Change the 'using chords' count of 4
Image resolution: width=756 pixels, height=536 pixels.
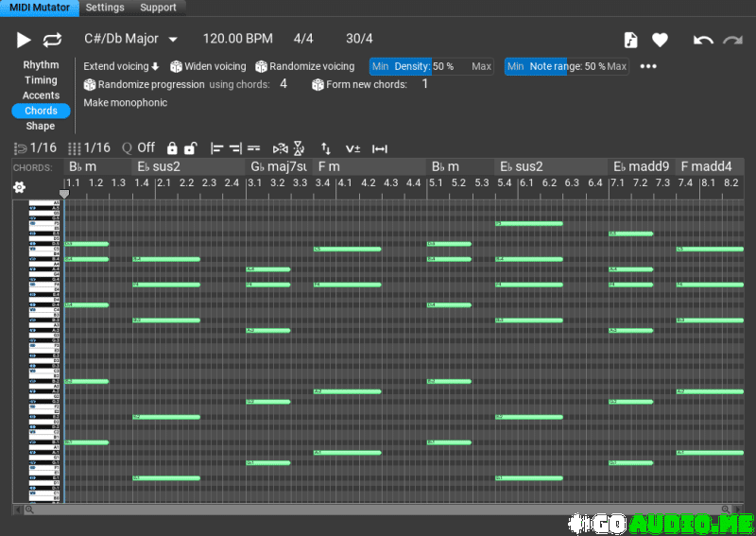[283, 84]
